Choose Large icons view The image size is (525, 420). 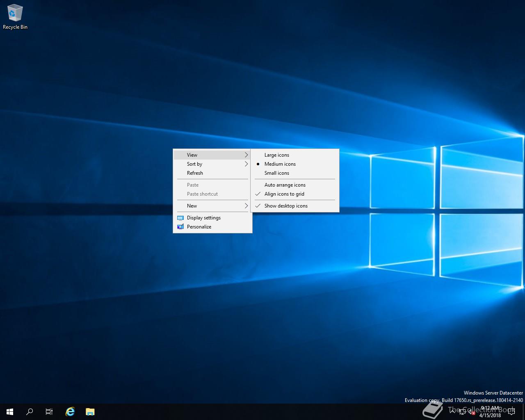tap(295, 155)
